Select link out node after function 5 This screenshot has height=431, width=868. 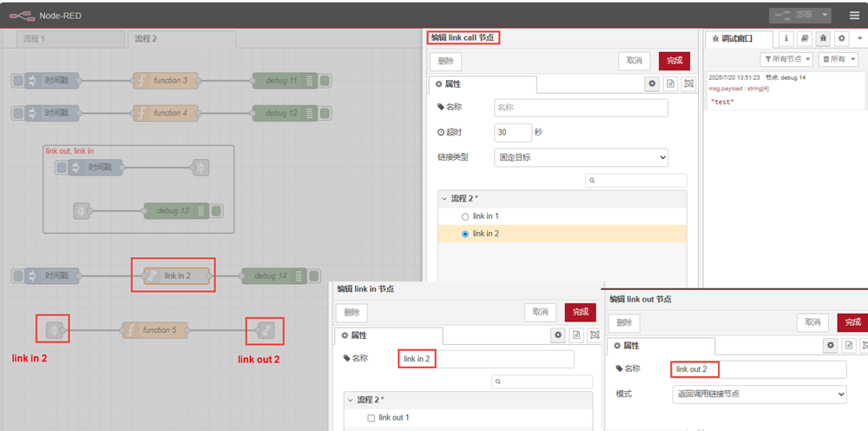point(266,331)
